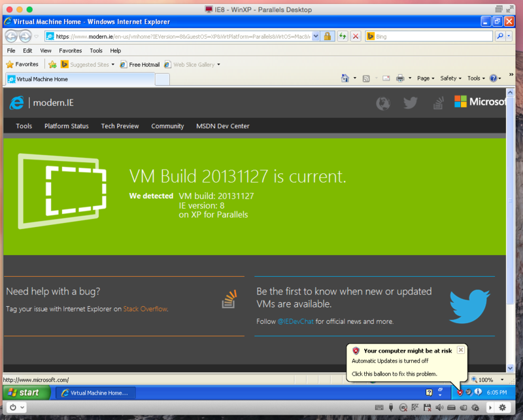Click the security lock icon in address bar
Image resolution: width=523 pixels, height=420 pixels.
328,36
